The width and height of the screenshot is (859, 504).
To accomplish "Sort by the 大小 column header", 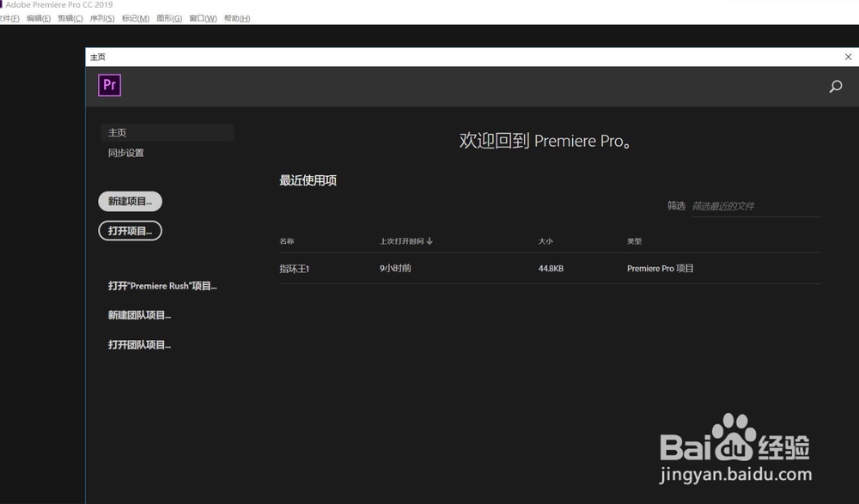I will (x=545, y=241).
